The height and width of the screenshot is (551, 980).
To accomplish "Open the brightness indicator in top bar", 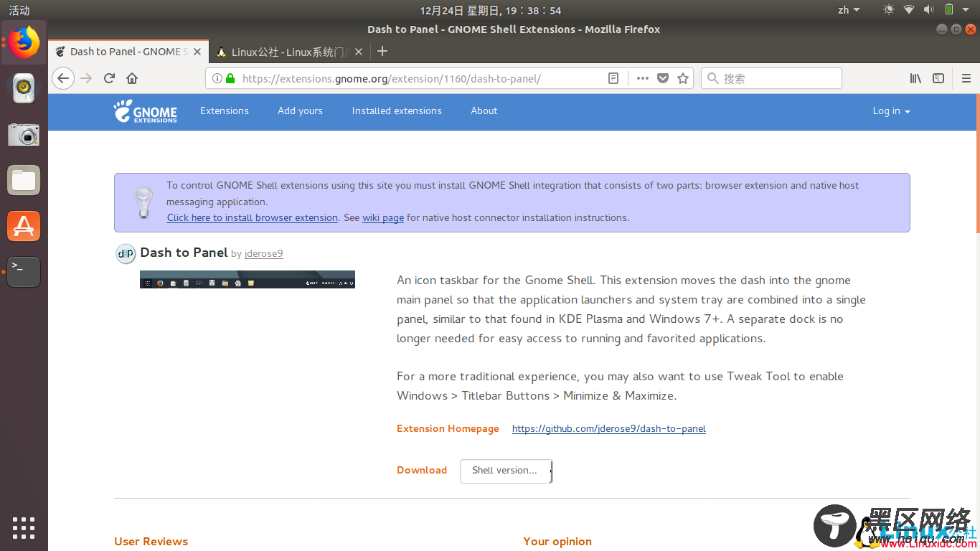I will [889, 9].
